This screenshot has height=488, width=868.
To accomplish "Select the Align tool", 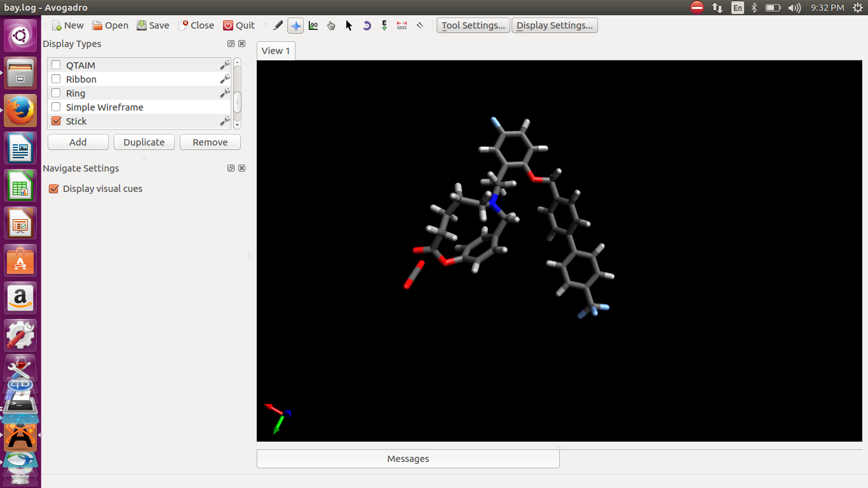I will [x=419, y=25].
